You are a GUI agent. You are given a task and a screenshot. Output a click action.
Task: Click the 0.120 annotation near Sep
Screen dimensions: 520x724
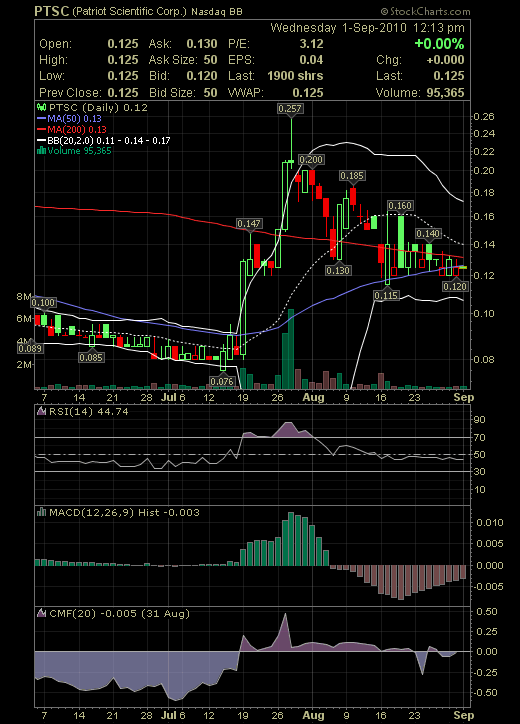tap(455, 287)
